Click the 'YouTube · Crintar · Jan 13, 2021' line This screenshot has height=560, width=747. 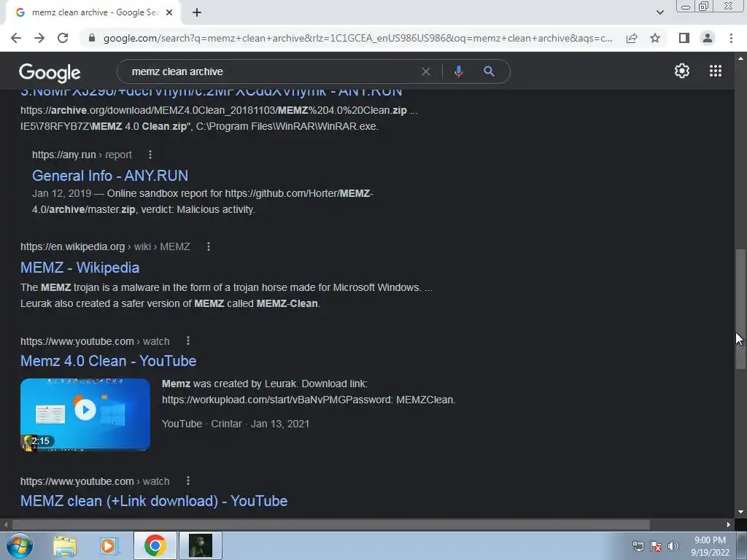click(x=236, y=424)
